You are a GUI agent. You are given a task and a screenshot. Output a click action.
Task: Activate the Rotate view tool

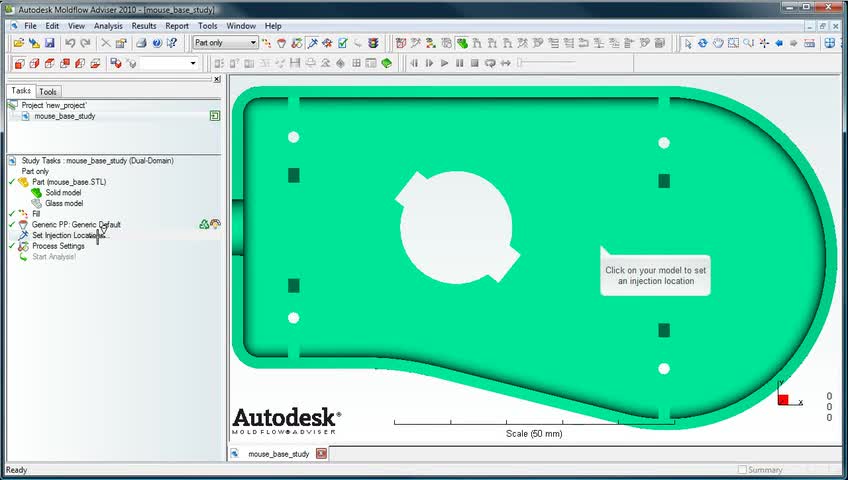point(703,43)
